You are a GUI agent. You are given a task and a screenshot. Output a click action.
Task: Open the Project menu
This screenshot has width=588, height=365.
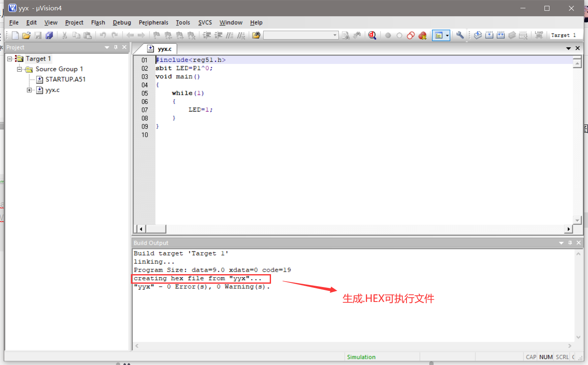(x=74, y=22)
